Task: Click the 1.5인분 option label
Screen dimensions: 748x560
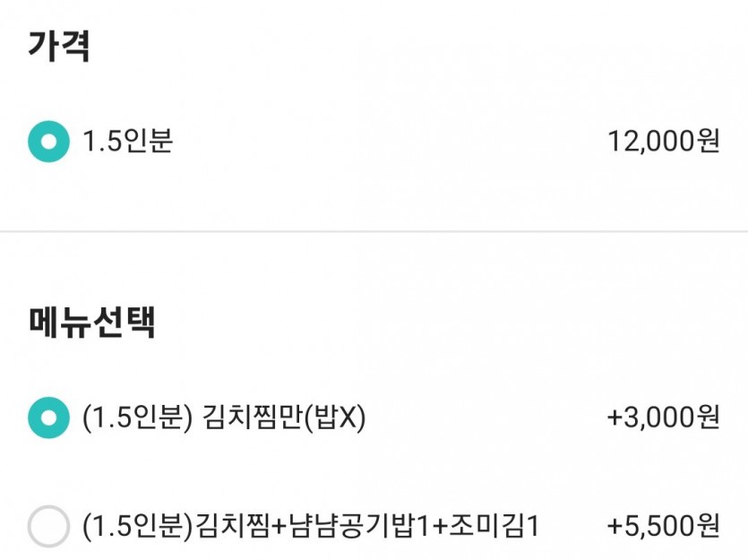Action: [127, 142]
